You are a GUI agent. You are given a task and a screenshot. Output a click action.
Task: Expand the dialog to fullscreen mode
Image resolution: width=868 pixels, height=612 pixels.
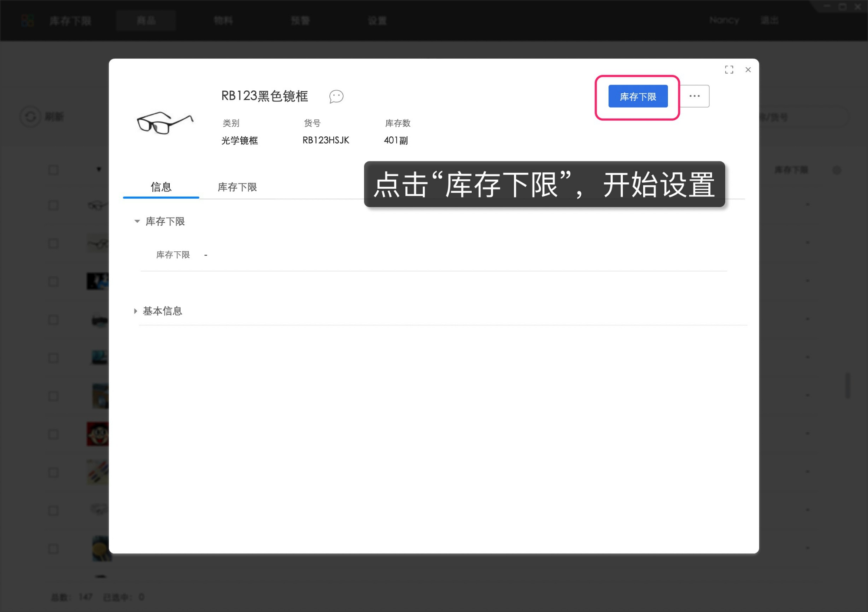(729, 69)
